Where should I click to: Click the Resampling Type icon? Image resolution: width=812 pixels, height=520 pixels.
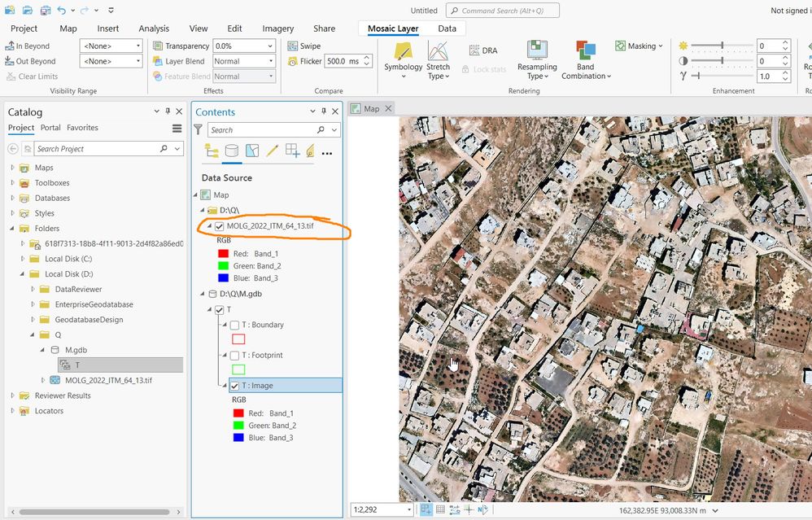pyautogui.click(x=536, y=52)
